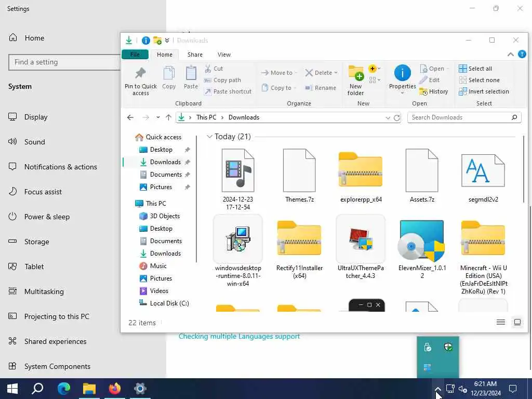Click search magnifier in Search Downloads
Viewport: 532px width, 399px height.
point(514,117)
